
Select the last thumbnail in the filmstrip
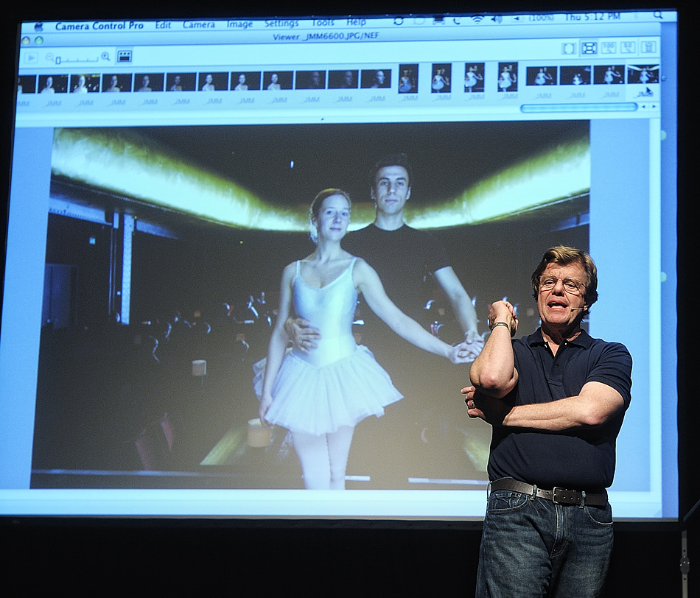click(x=643, y=74)
